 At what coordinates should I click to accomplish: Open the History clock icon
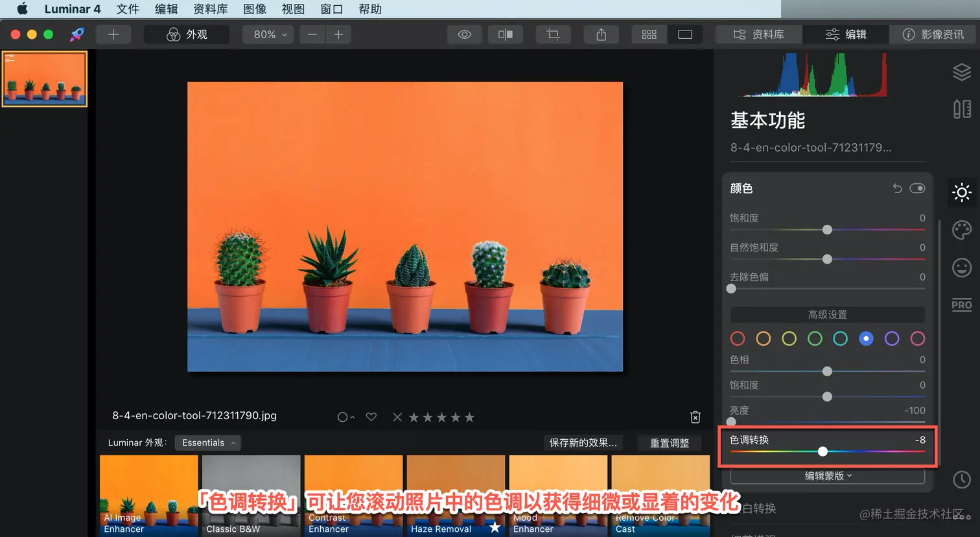[x=962, y=479]
